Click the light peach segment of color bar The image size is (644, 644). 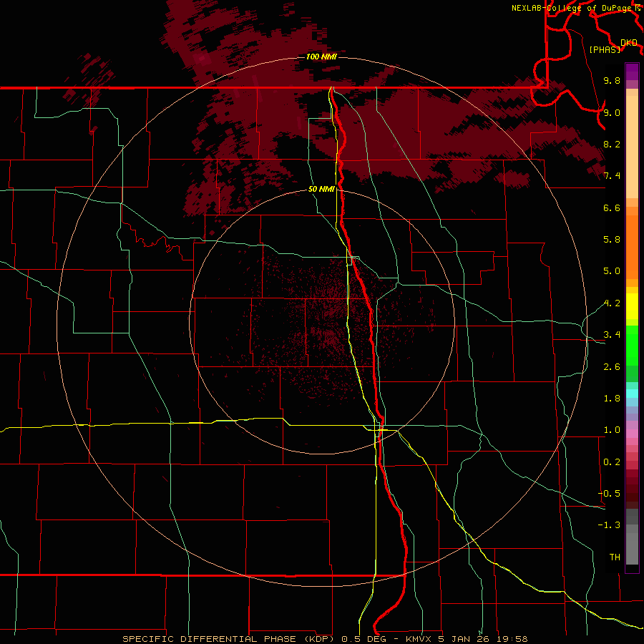click(x=632, y=147)
